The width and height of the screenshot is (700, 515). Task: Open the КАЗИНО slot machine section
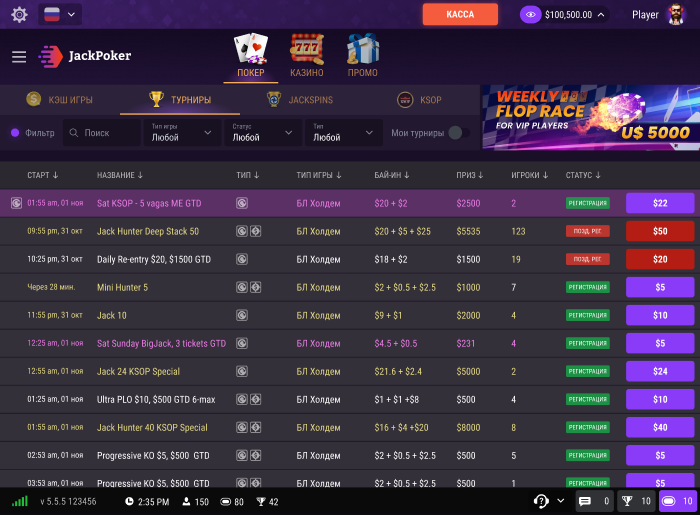pyautogui.click(x=307, y=55)
